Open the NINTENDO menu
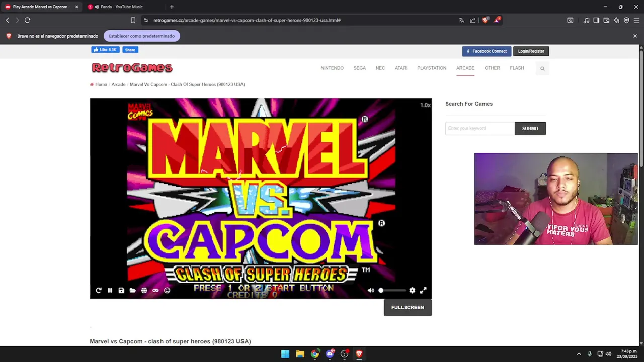Image resolution: width=644 pixels, height=362 pixels. click(x=332, y=68)
